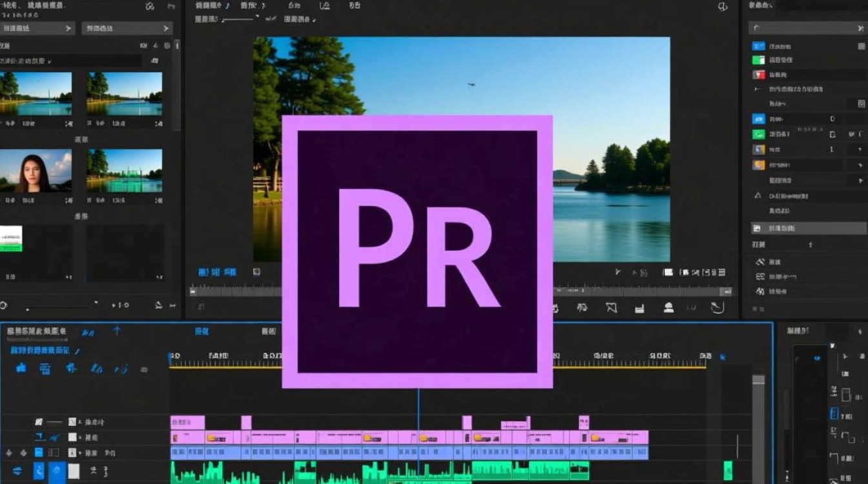Click the blue highlighted icon in the far-right tools strip

834,414
